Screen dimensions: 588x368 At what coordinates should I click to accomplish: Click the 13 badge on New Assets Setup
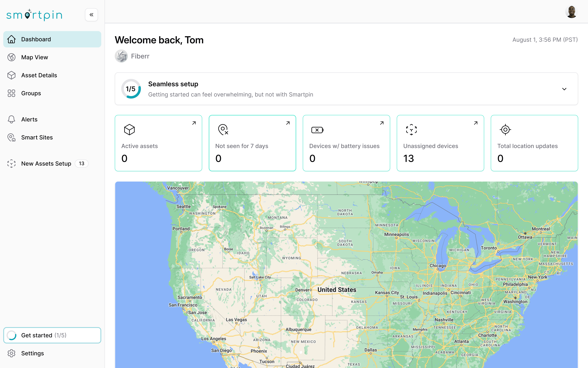click(82, 164)
